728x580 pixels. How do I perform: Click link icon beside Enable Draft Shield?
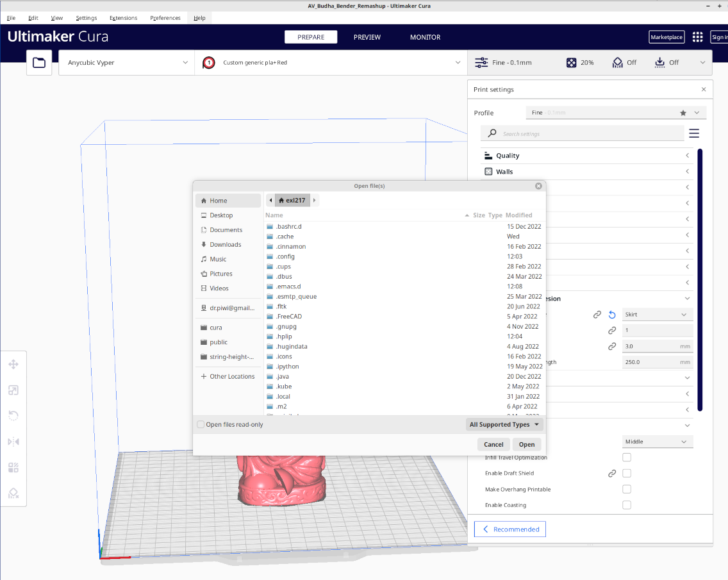[x=612, y=474]
